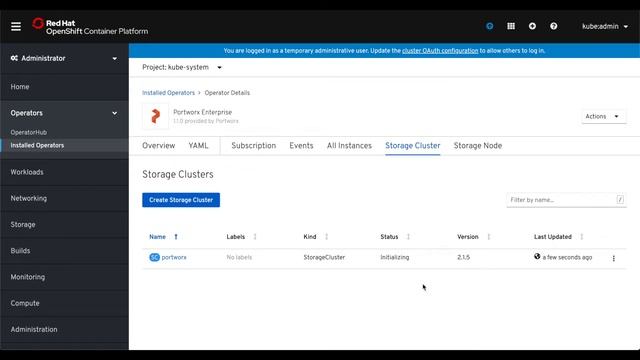This screenshot has height=360, width=640.
Task: Switch to the Events tab
Action: coord(301,146)
